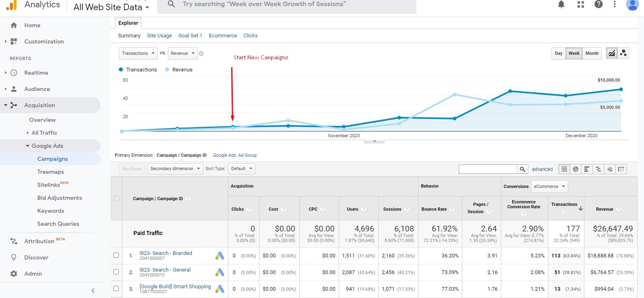
Task: Click the table search magnifier button
Action: pyautogui.click(x=522, y=169)
